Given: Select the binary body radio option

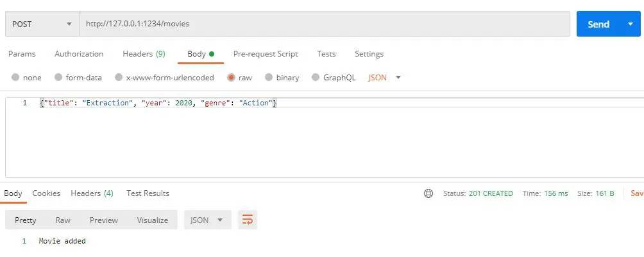Looking at the screenshot, I should click(269, 78).
